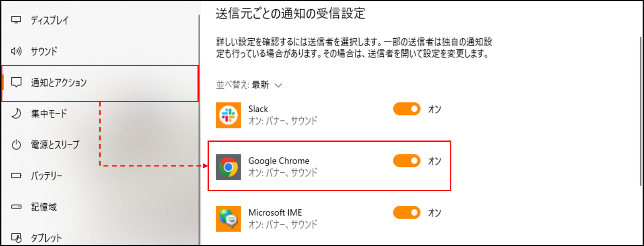Click the chevron beside 最新 sort option
This screenshot has height=246, width=644.
pyautogui.click(x=278, y=85)
